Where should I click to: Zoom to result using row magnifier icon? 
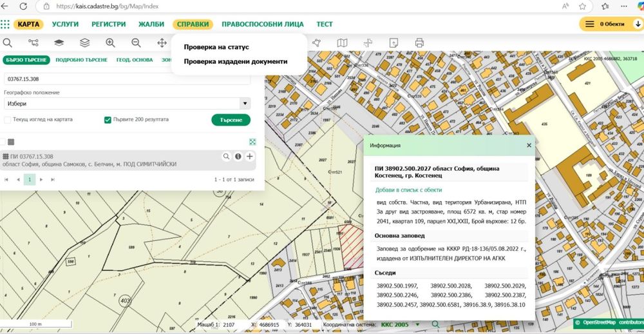(x=226, y=157)
